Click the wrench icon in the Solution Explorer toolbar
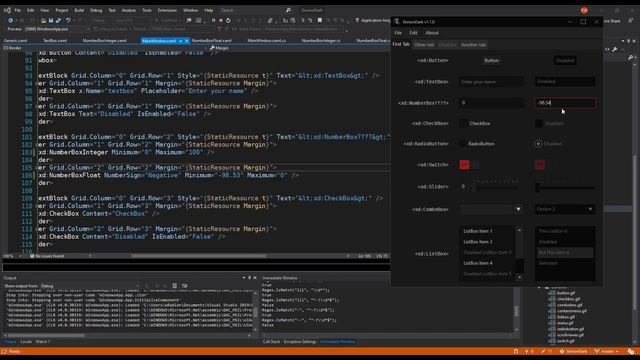640x360 pixels. [615, 49]
